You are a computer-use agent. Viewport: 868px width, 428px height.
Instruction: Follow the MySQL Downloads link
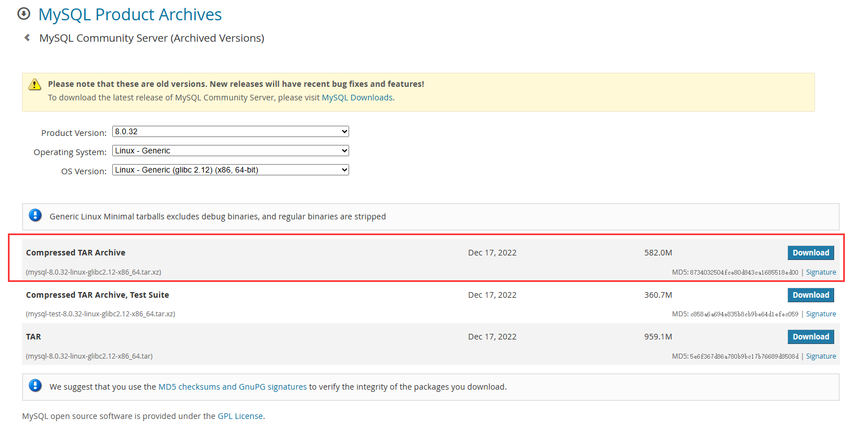[x=357, y=97]
